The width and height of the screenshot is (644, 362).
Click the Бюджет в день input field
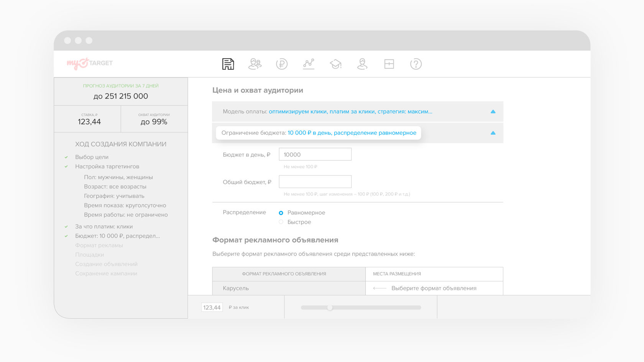pyautogui.click(x=315, y=154)
